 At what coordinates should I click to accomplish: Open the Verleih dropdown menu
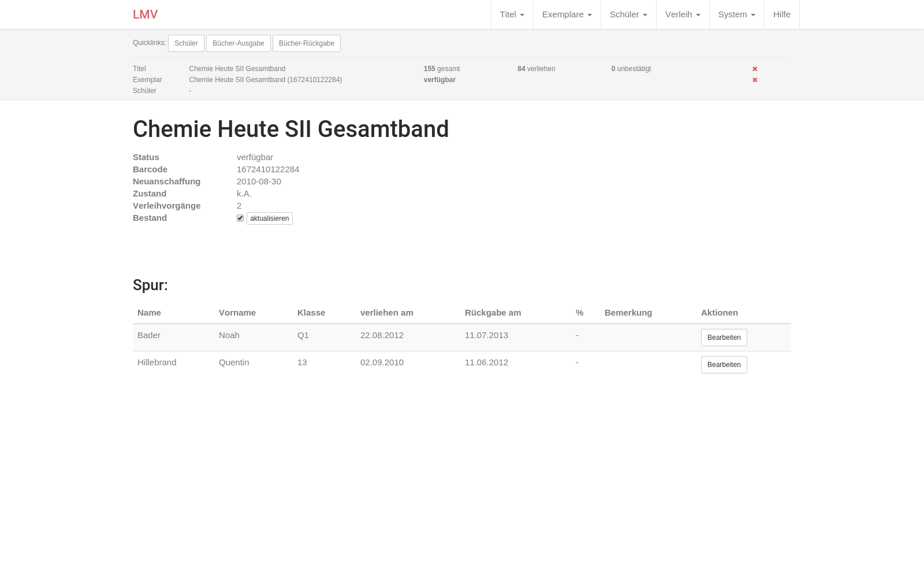pos(683,14)
